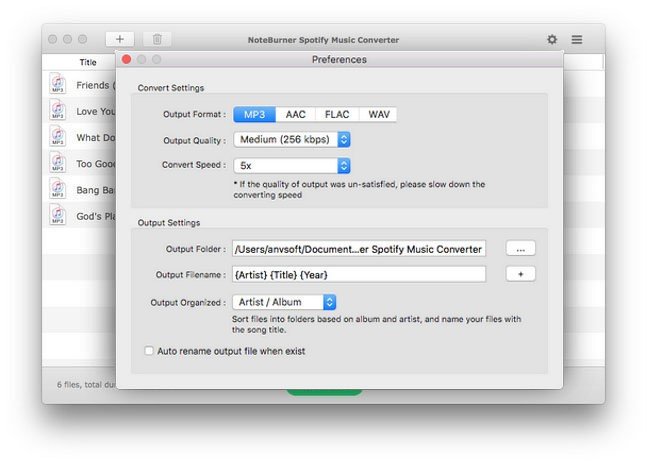Click the converting speed quality hint text
This screenshot has height=464, width=647.
359,189
